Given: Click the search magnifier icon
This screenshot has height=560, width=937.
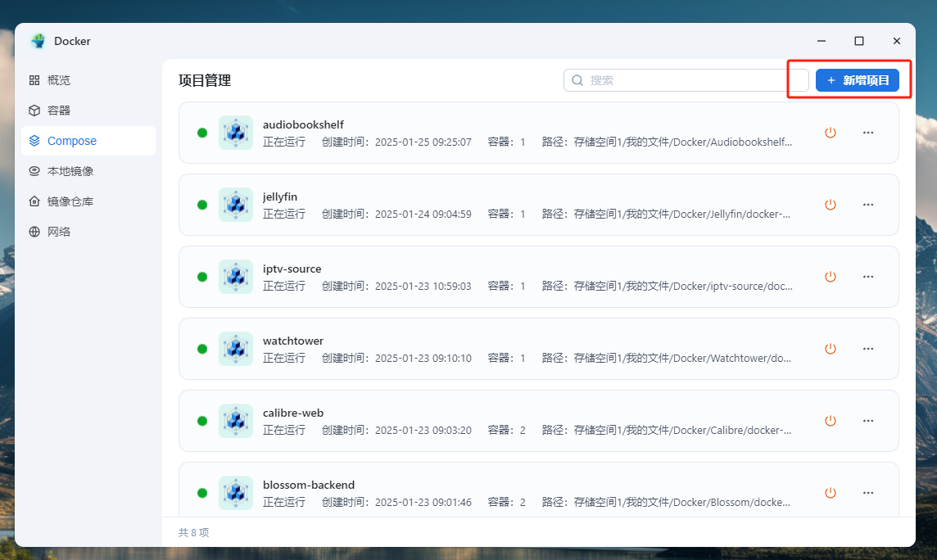Looking at the screenshot, I should point(577,79).
